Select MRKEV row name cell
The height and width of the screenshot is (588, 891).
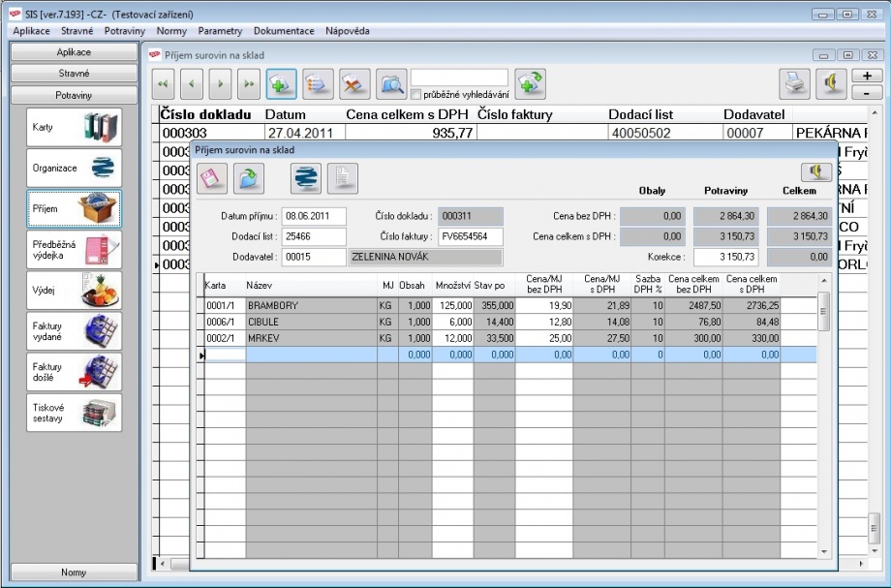[x=312, y=339]
